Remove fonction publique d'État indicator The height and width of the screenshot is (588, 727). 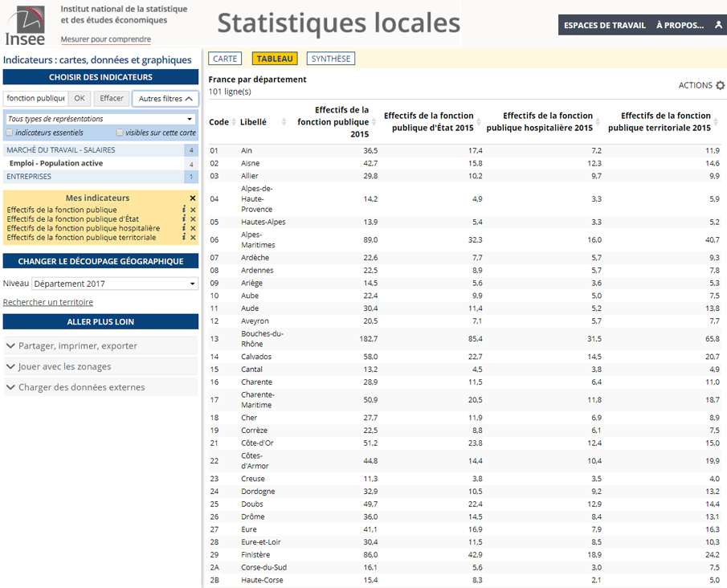(x=193, y=218)
